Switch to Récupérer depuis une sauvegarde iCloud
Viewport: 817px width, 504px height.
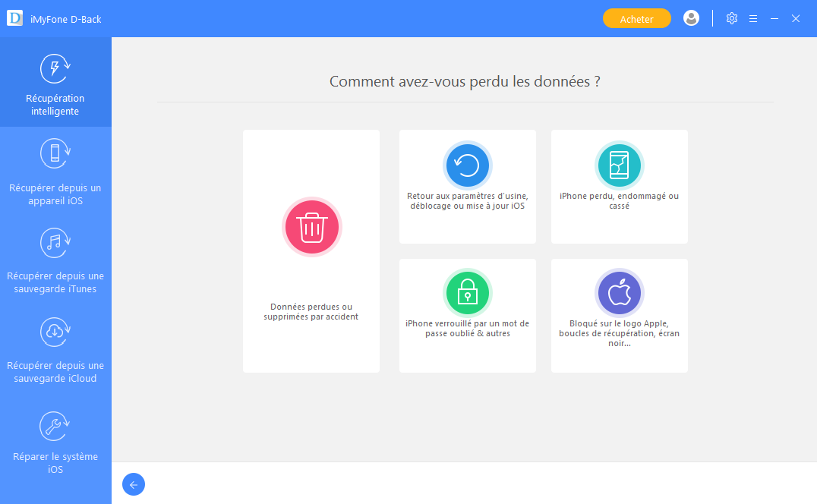(55, 372)
